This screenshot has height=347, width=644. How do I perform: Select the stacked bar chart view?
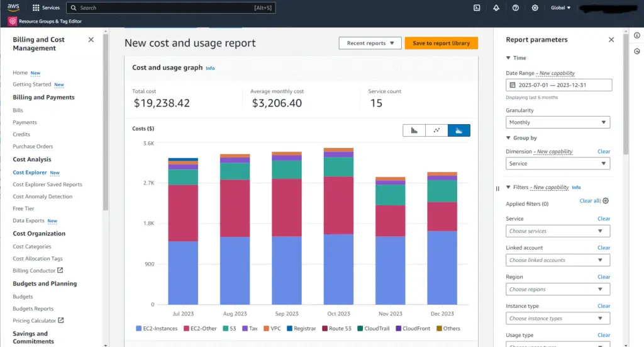pos(458,130)
